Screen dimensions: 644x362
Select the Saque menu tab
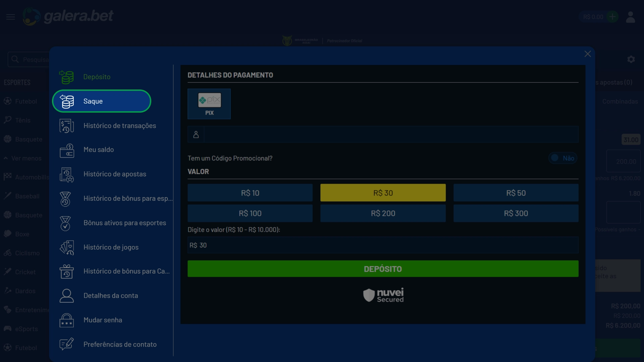pyautogui.click(x=101, y=101)
